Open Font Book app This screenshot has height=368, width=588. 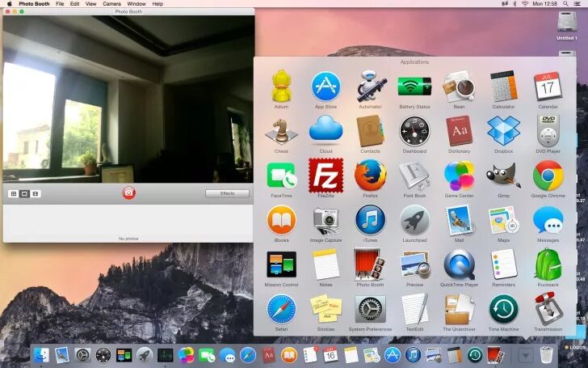tap(414, 176)
